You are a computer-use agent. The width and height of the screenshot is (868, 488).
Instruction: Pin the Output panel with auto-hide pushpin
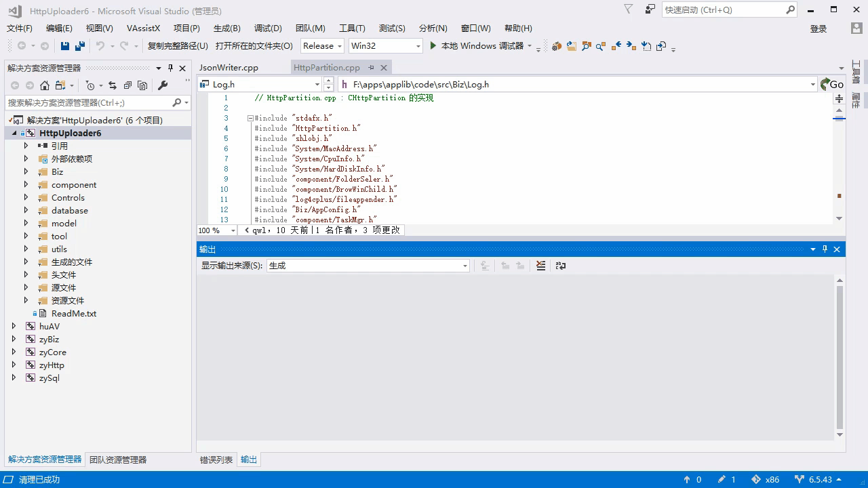825,249
